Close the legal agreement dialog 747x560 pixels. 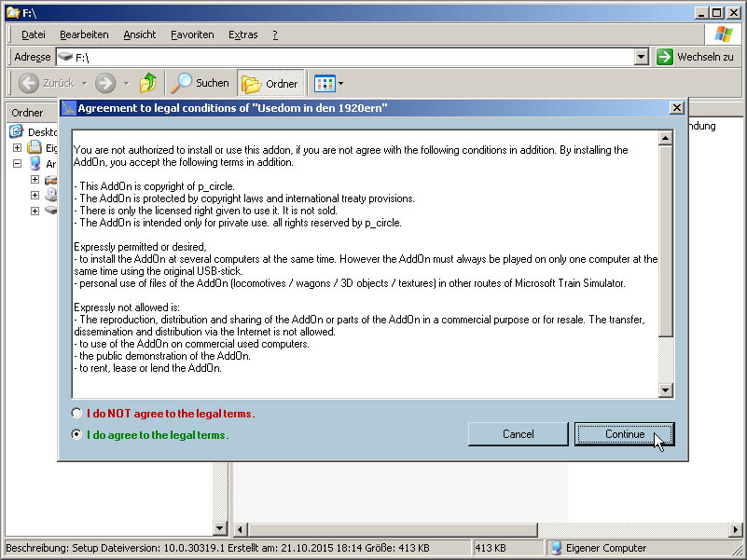pos(676,108)
